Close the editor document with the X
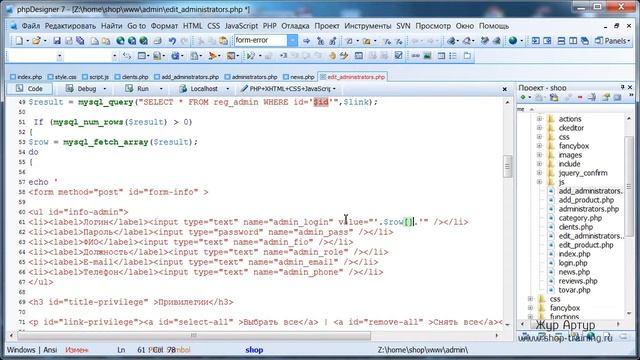This screenshot has height=360, width=640. [504, 89]
